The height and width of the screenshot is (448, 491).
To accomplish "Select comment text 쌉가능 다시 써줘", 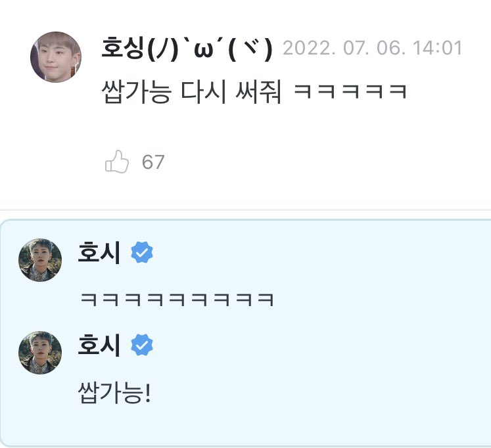I will 191,92.
